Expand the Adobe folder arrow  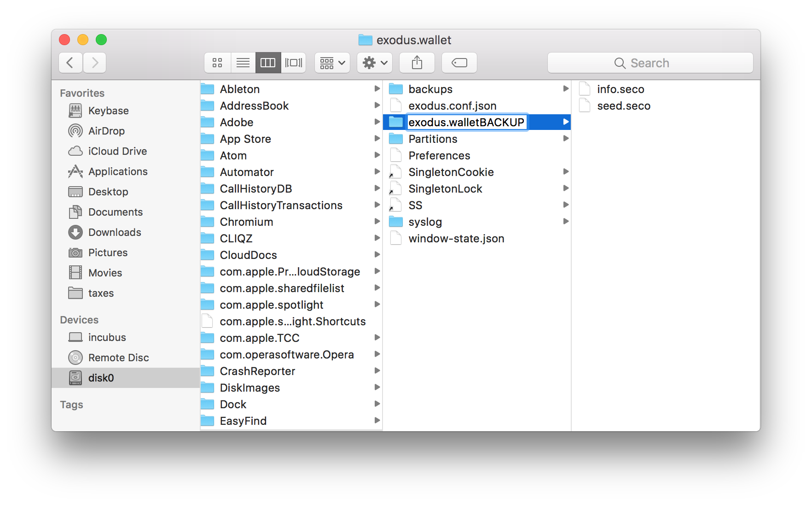point(377,122)
